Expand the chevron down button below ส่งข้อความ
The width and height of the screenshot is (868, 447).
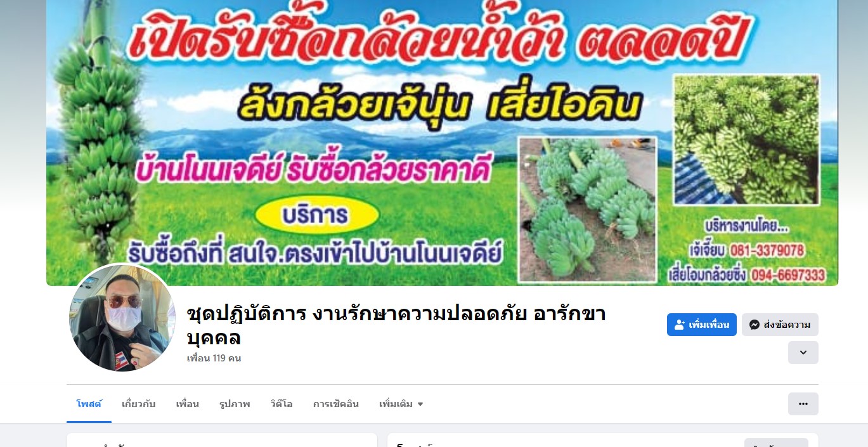(803, 353)
